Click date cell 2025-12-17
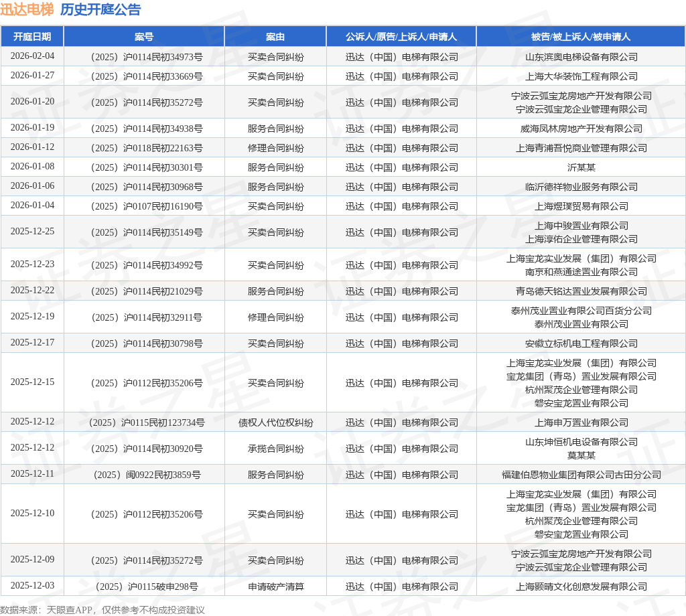Image resolution: width=686 pixels, height=616 pixels. click(32, 343)
